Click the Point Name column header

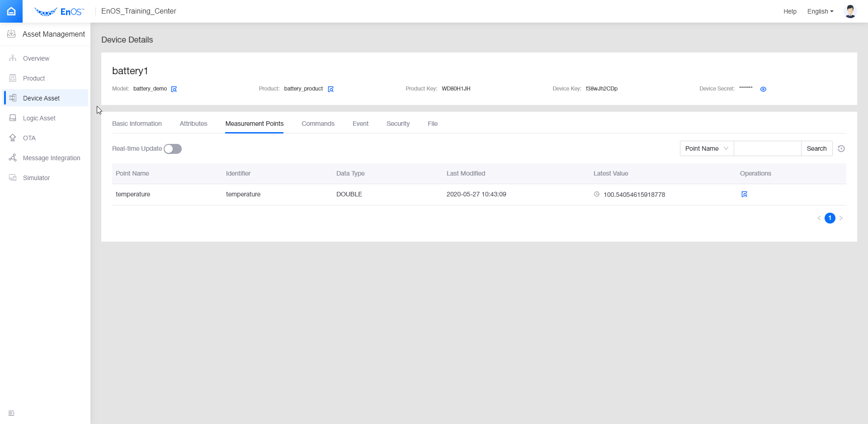(132, 173)
